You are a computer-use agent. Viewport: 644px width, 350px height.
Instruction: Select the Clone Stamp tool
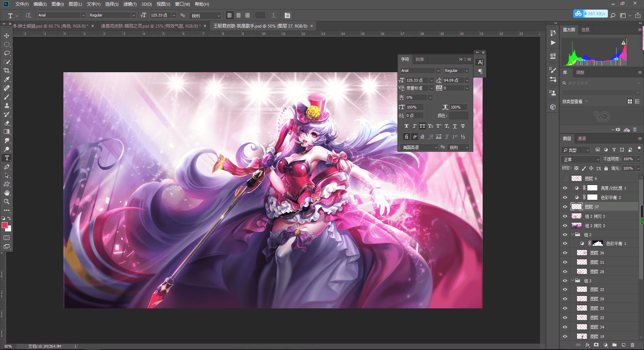pos(7,105)
